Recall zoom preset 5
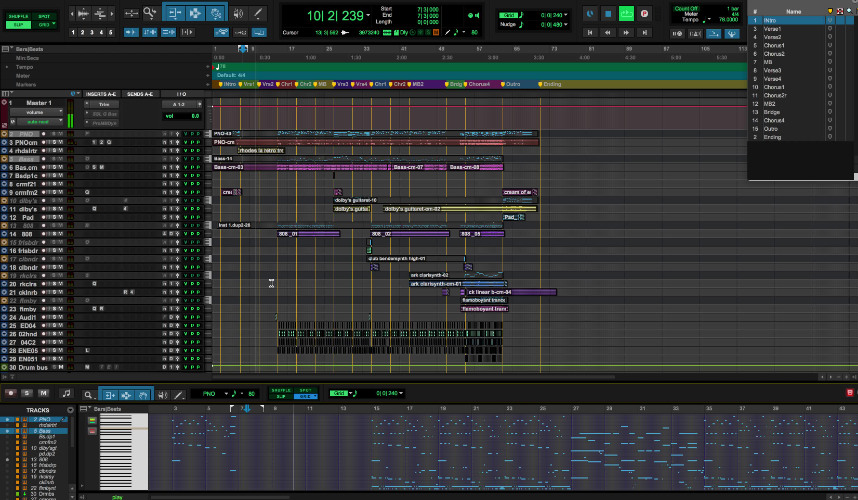 [x=110, y=32]
